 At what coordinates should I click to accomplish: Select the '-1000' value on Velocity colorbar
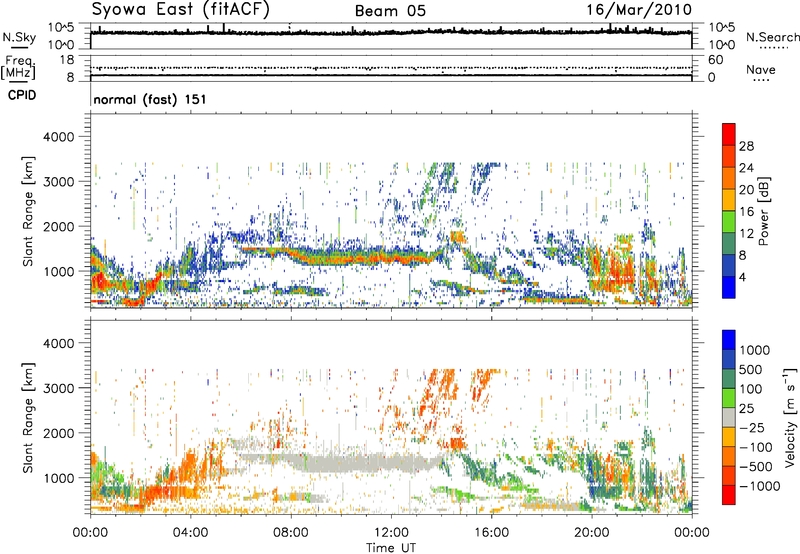(760, 486)
